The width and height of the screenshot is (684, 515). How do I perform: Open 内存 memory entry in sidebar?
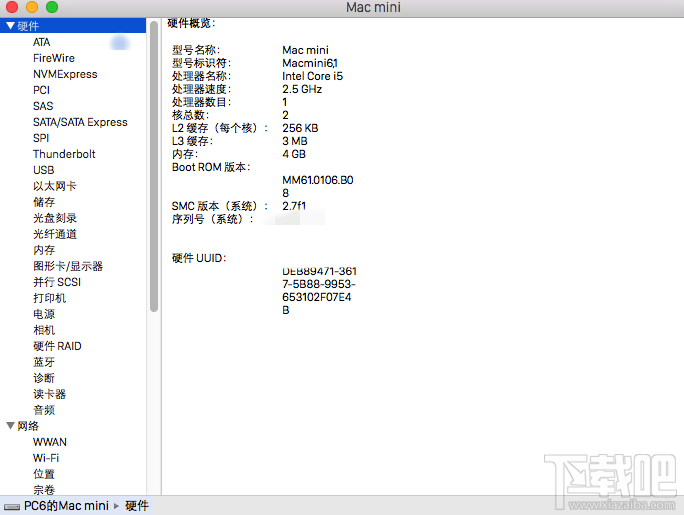click(x=44, y=250)
